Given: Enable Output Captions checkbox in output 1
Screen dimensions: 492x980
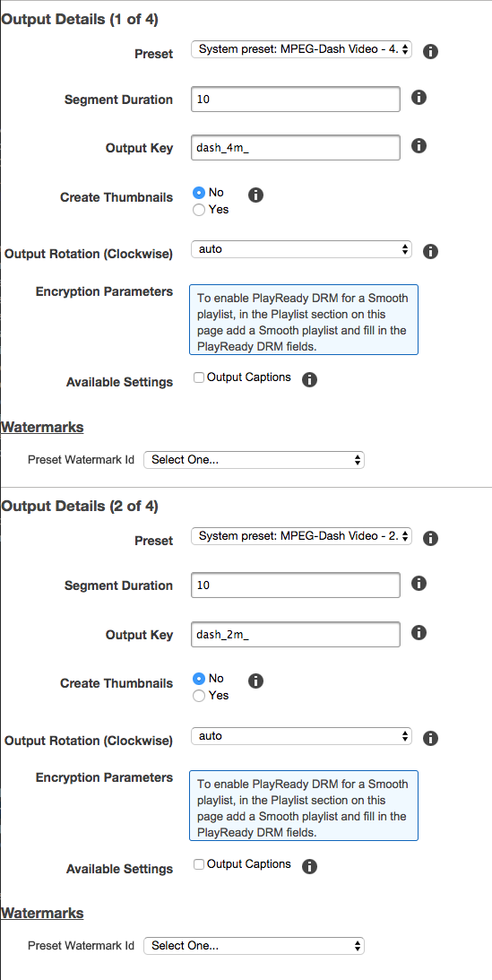Looking at the screenshot, I should pyautogui.click(x=199, y=377).
